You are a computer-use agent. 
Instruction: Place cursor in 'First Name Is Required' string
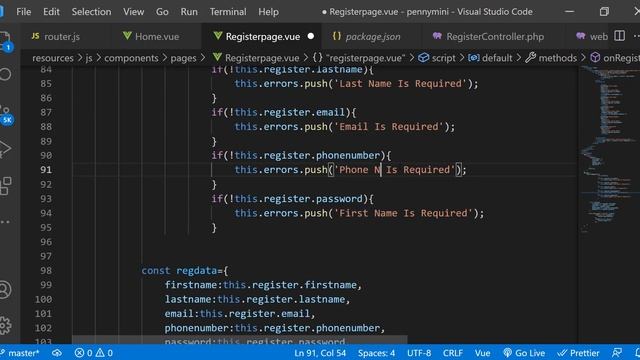coord(403,213)
